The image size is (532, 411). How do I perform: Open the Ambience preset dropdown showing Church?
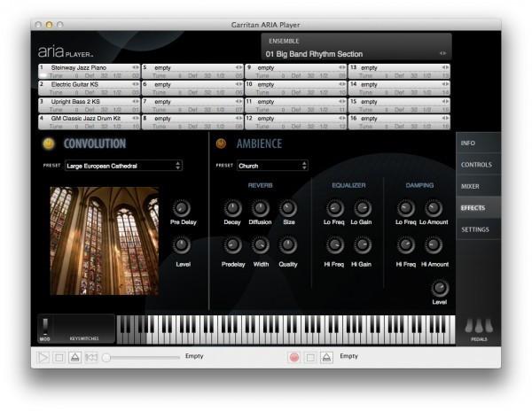click(x=272, y=166)
